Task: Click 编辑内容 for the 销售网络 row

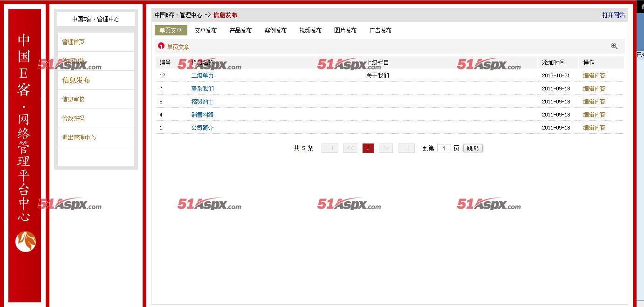Action: point(594,115)
